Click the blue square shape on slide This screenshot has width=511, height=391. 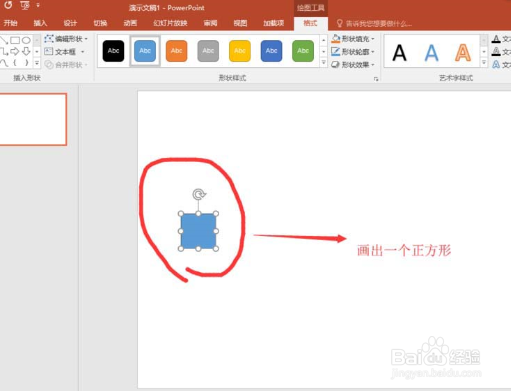tap(198, 231)
